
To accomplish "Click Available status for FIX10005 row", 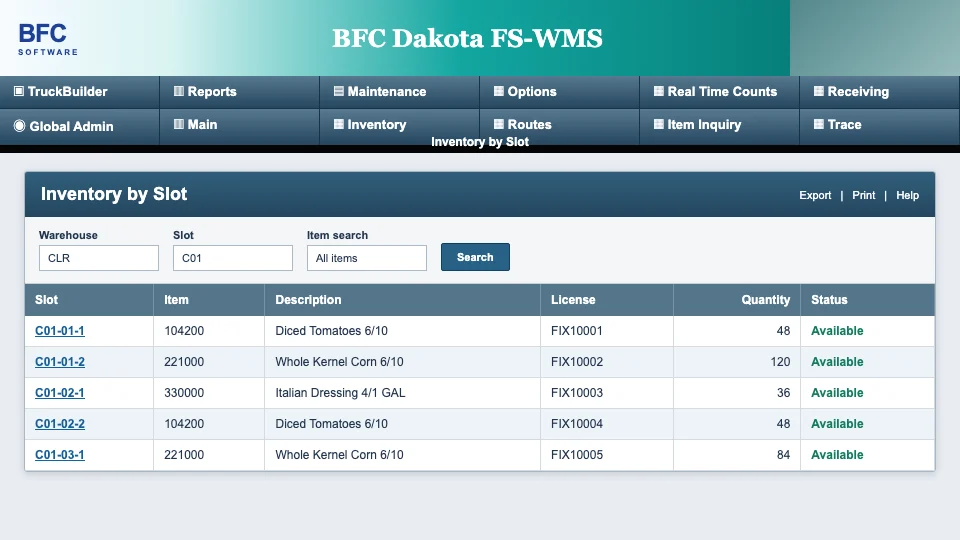I will pos(837,455).
